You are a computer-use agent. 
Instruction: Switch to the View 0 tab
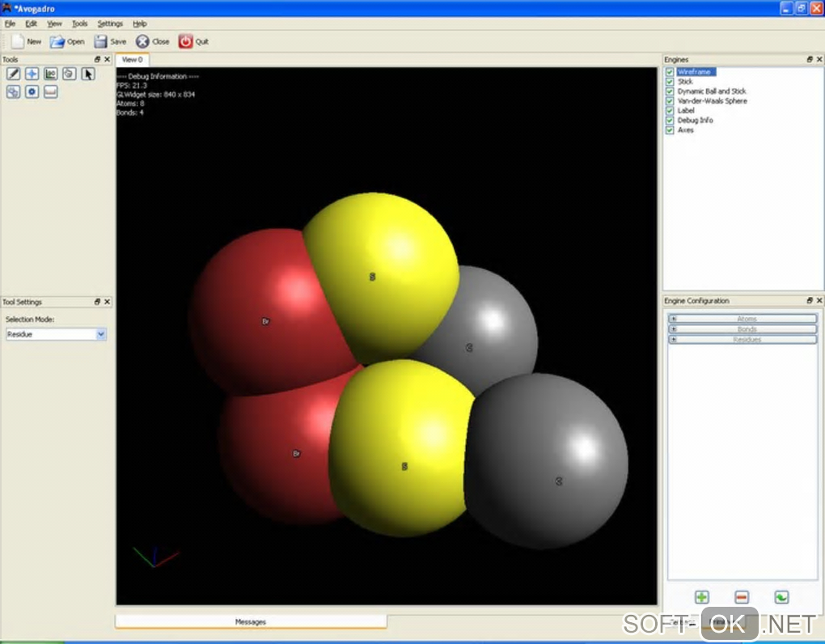coord(132,60)
